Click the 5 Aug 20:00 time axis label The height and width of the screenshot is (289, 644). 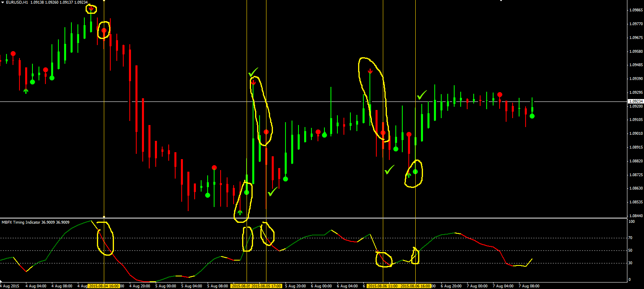tap(295, 286)
